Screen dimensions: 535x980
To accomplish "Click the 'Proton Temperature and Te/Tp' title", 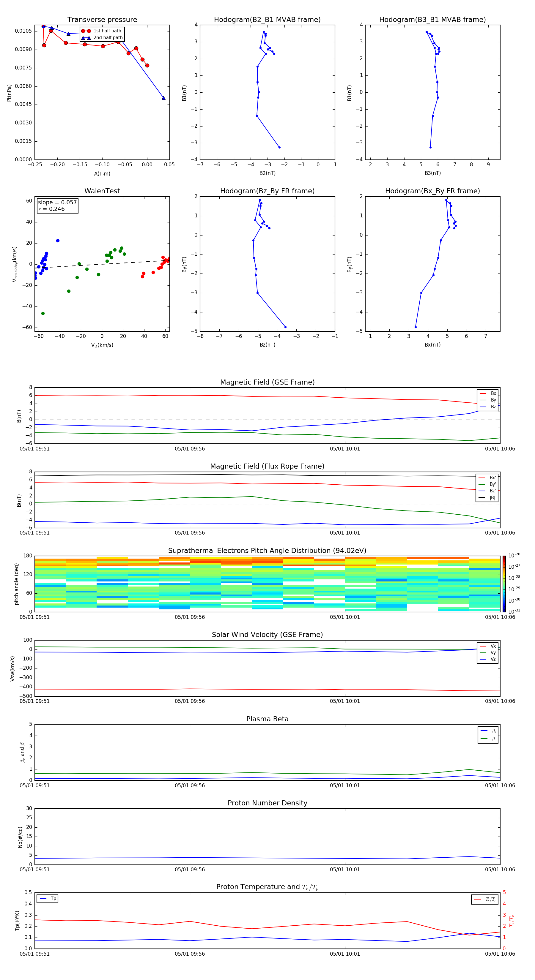I will [267, 887].
